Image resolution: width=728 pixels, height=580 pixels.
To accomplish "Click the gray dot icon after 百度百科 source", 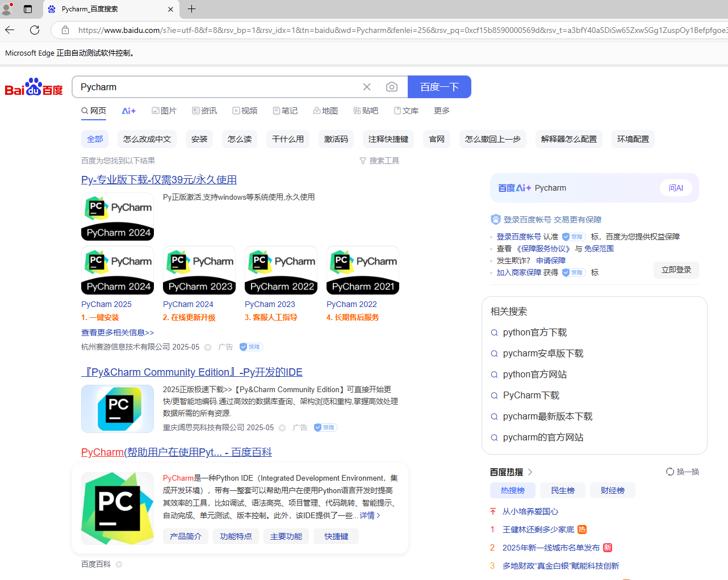I will [x=119, y=564].
